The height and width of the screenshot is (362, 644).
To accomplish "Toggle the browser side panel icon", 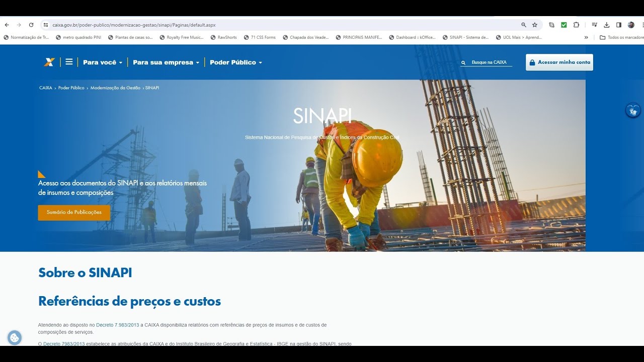I will click(x=619, y=25).
